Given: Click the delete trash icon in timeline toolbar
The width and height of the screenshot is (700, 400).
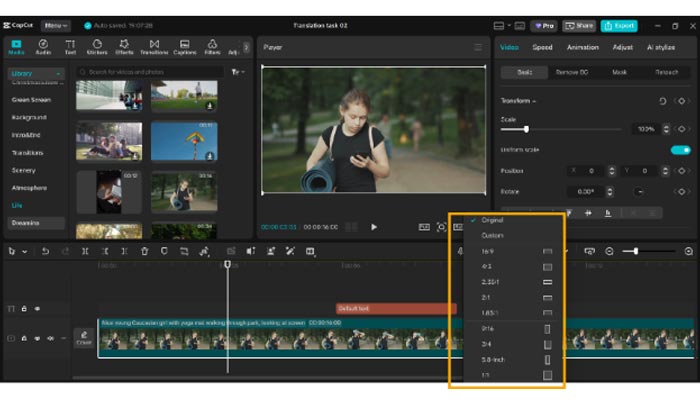Looking at the screenshot, I should [145, 251].
